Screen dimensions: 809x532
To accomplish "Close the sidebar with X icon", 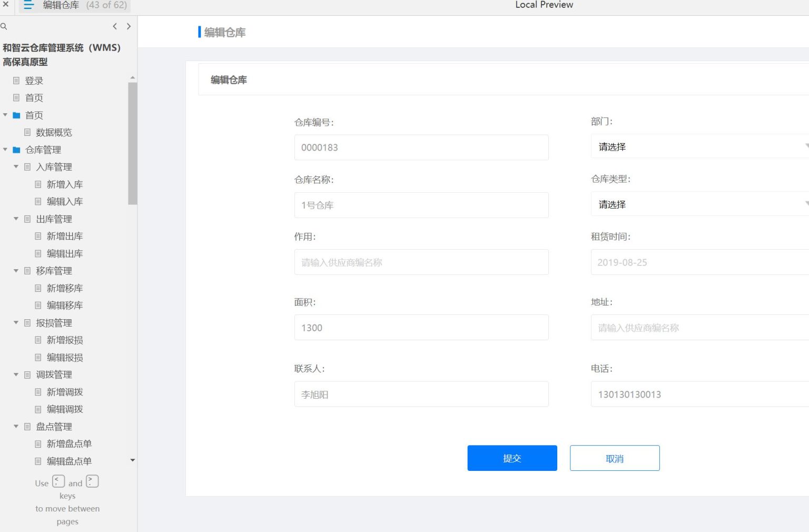I will click(x=6, y=4).
